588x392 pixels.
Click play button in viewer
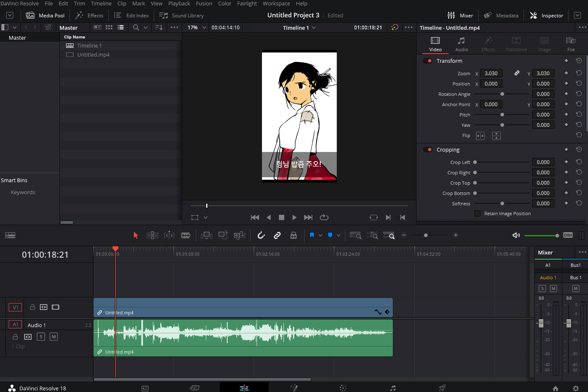click(294, 217)
